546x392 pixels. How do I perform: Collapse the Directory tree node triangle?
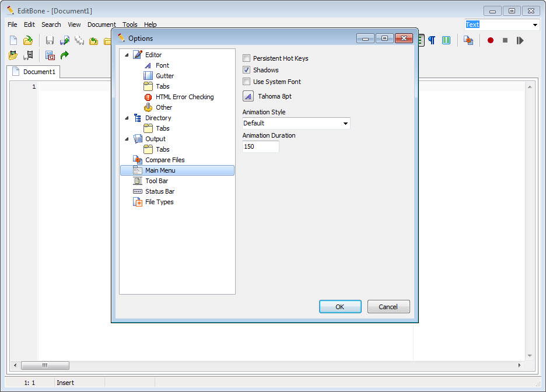click(x=127, y=118)
